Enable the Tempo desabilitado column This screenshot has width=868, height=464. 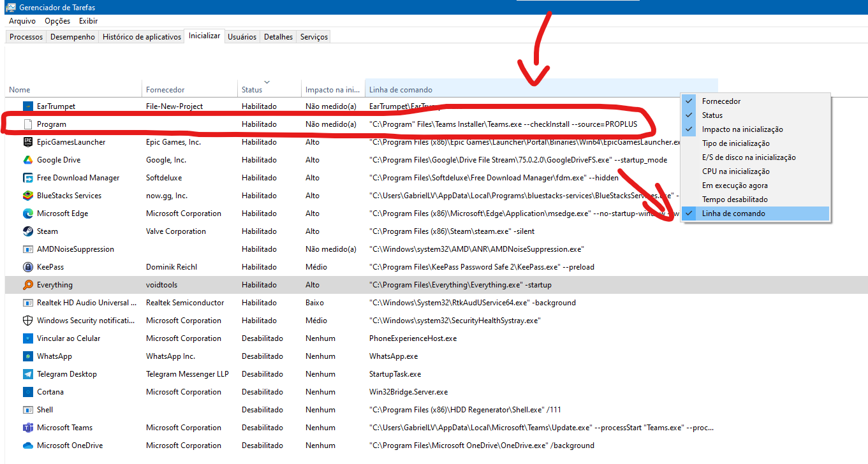756,199
